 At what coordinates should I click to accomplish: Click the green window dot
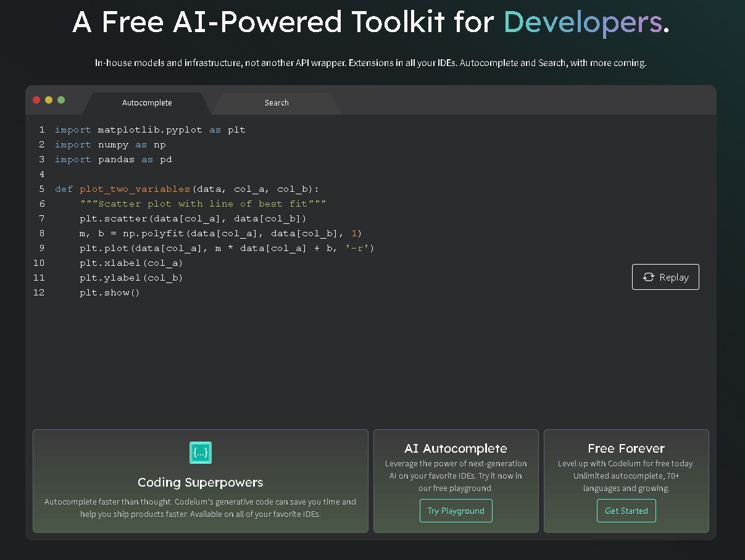tap(61, 100)
